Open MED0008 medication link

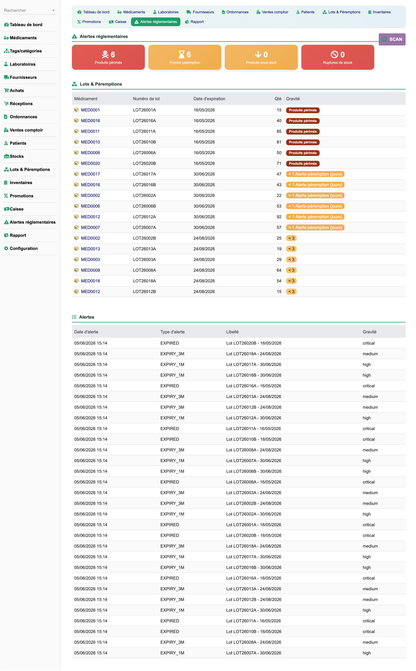tap(90, 270)
